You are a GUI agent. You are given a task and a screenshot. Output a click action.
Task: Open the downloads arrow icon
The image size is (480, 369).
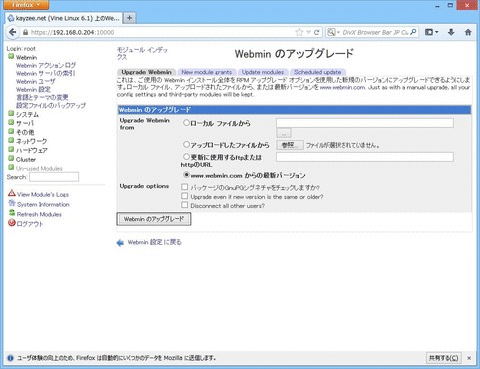pos(451,32)
